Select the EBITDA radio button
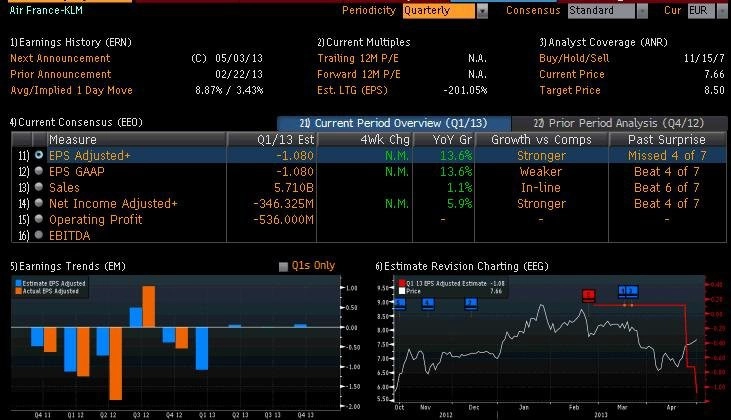 click(x=39, y=235)
